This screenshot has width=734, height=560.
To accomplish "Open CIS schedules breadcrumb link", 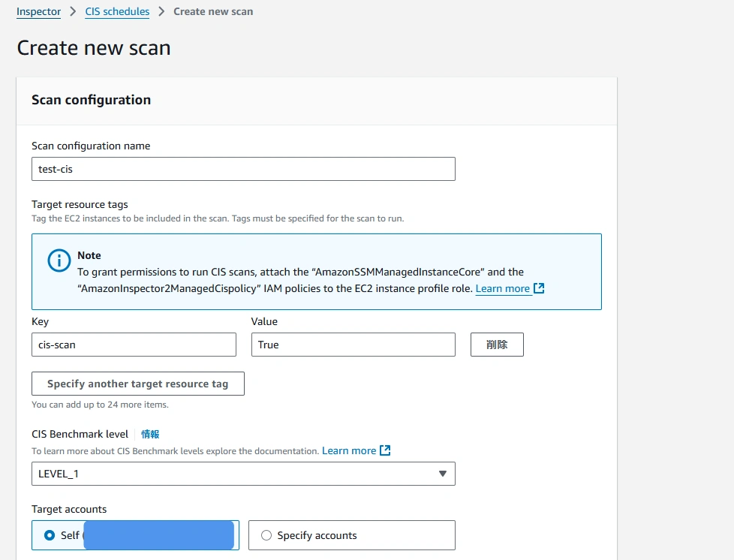I will pyautogui.click(x=117, y=12).
